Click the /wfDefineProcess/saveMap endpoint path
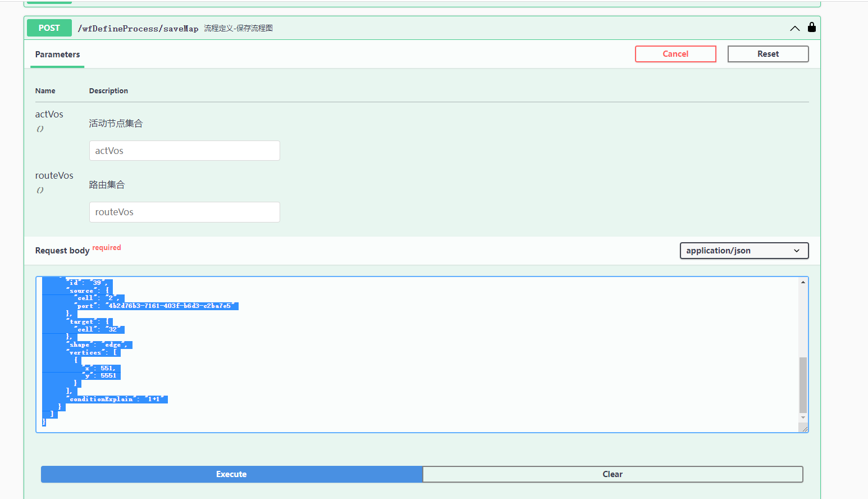The image size is (868, 499). 138,29
